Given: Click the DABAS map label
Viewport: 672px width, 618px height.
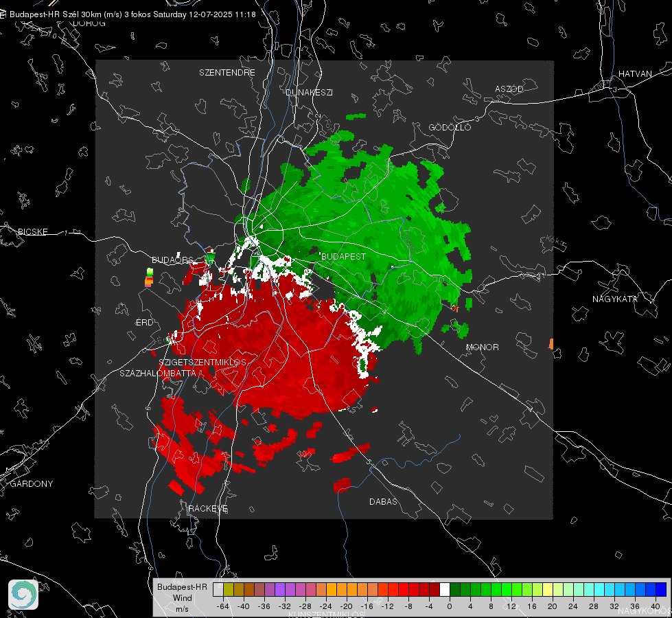Looking at the screenshot, I should click(x=383, y=501).
